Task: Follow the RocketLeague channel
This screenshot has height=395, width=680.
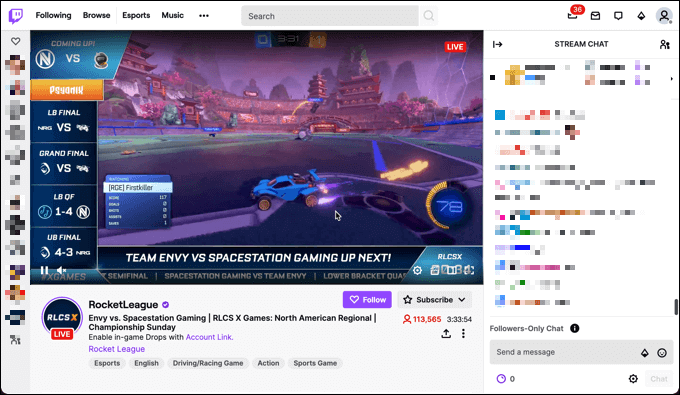Action: 367,300
